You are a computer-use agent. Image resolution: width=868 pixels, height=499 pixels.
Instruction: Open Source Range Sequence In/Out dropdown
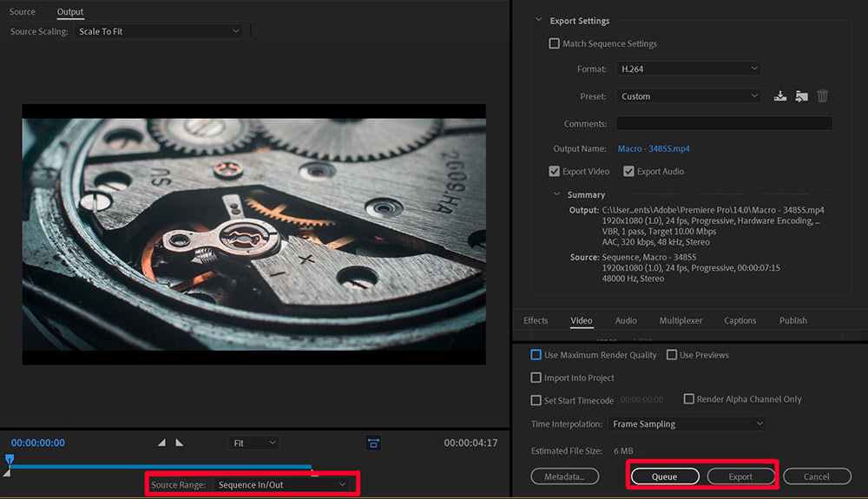[x=282, y=484]
